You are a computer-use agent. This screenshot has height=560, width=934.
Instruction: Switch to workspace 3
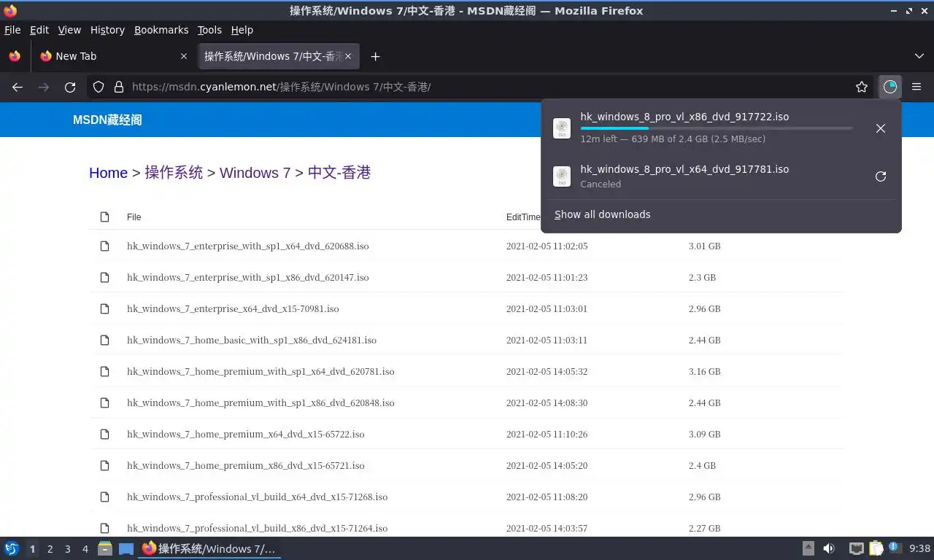[x=68, y=549]
